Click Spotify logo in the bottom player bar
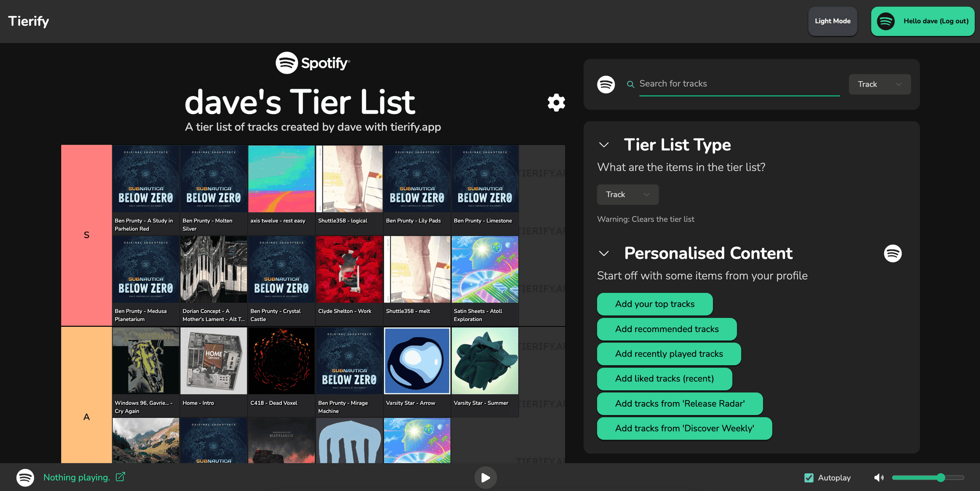Screen dimensions: 980x491 [x=25, y=477]
